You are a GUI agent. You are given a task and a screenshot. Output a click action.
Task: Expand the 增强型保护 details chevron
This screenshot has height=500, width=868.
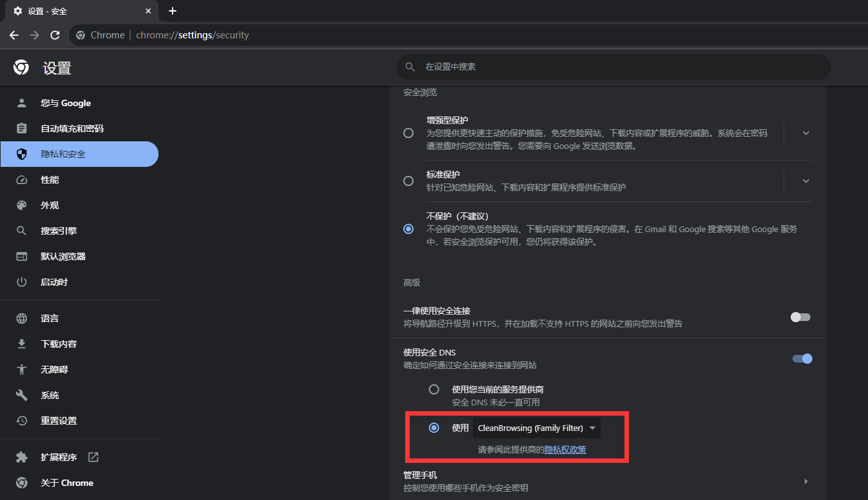point(805,133)
